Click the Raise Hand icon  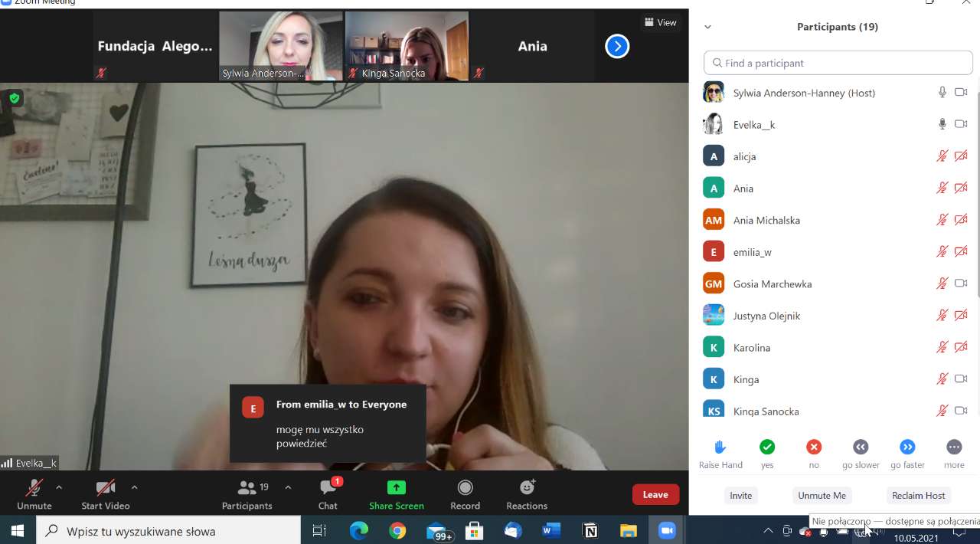click(720, 447)
